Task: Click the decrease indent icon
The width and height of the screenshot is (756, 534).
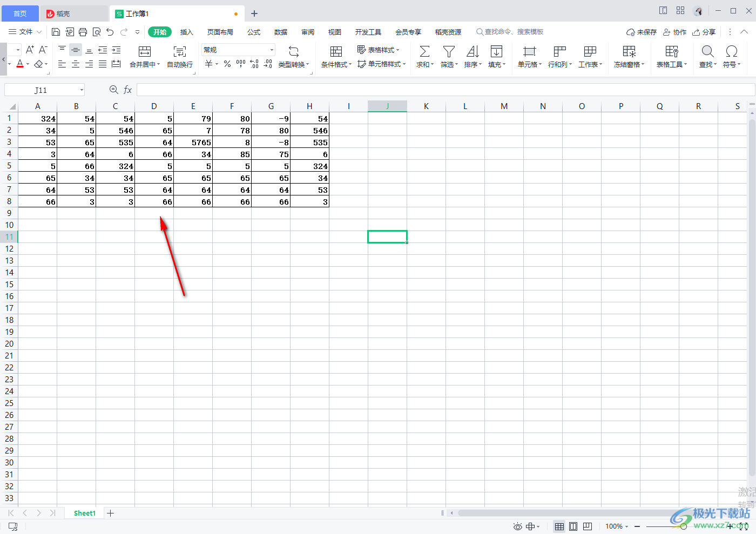Action: [x=103, y=50]
